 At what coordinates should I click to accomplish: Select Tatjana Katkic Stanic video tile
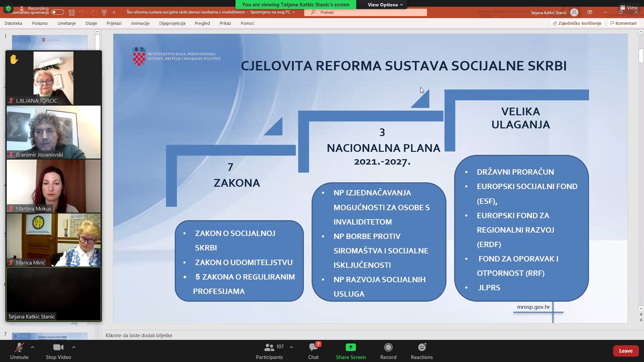click(x=54, y=294)
